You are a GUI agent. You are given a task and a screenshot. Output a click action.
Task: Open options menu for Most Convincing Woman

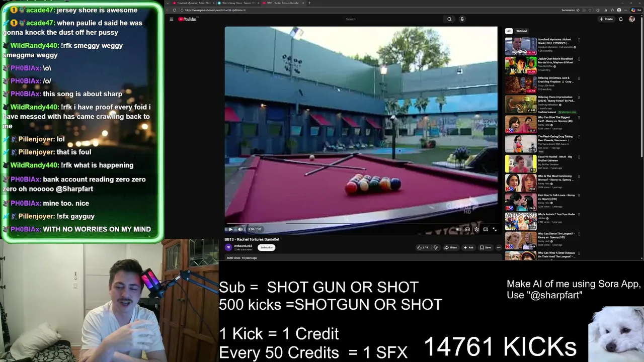coord(579,176)
